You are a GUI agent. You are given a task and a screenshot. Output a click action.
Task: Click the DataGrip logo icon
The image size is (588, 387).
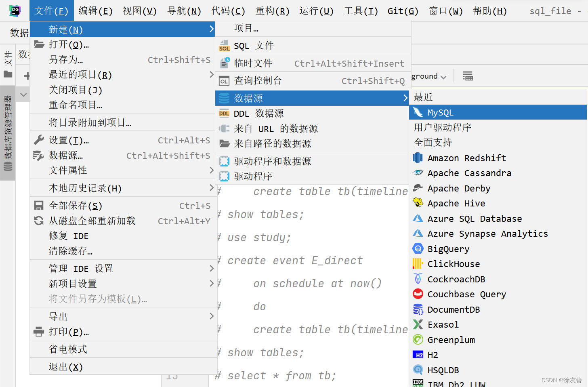pyautogui.click(x=15, y=11)
